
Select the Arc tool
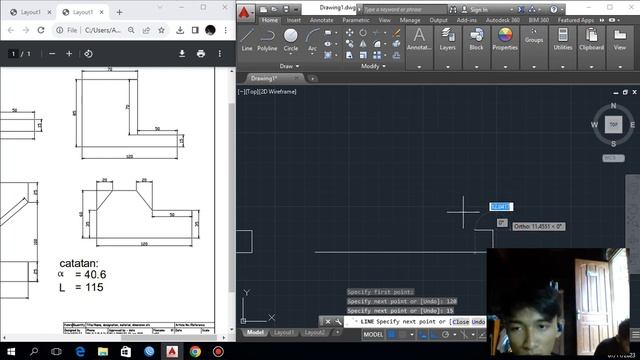point(312,40)
